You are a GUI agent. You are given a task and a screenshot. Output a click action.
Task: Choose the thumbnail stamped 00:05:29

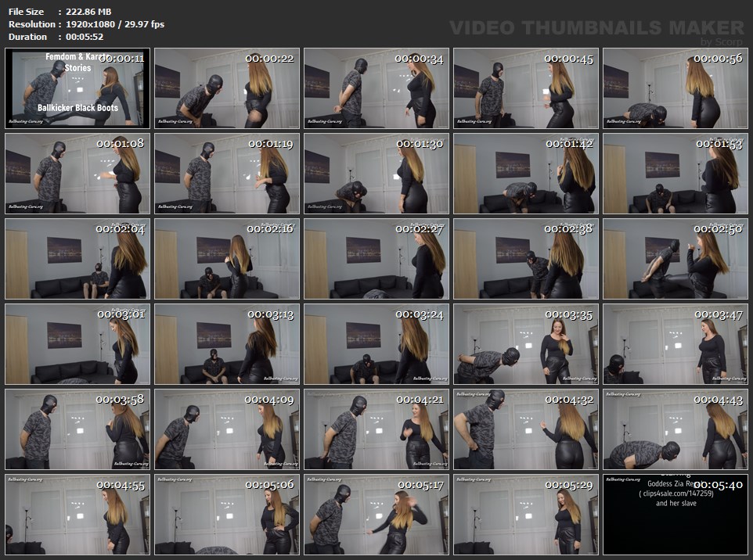pyautogui.click(x=526, y=515)
